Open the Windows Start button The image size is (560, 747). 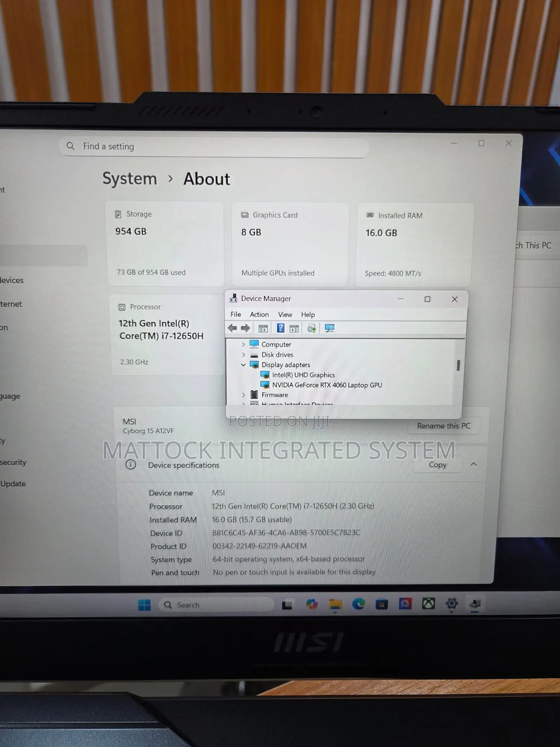pos(144,605)
